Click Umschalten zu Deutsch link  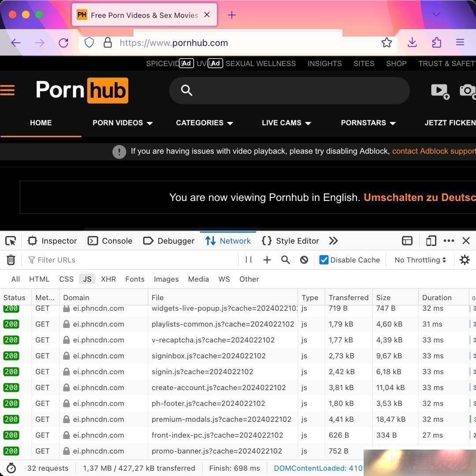click(420, 197)
